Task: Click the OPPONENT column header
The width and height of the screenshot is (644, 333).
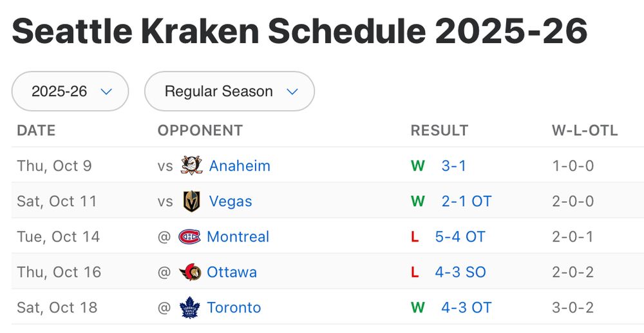Action: (200, 130)
